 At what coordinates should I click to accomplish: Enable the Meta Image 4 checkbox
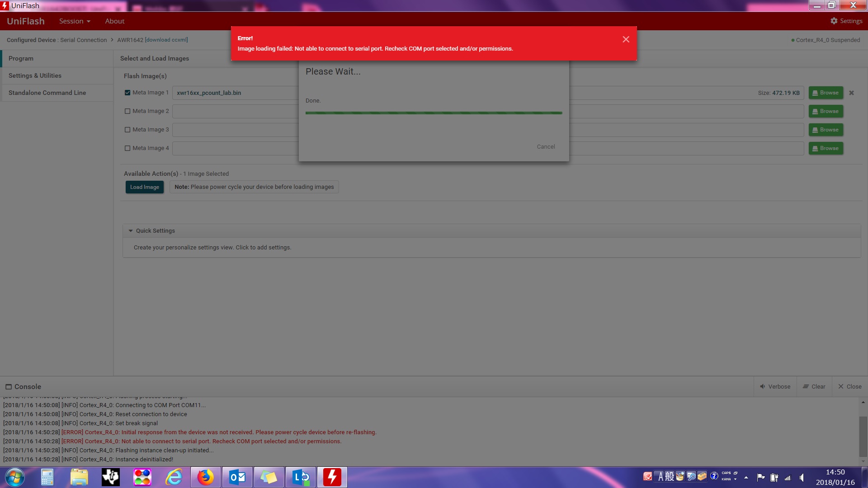127,148
